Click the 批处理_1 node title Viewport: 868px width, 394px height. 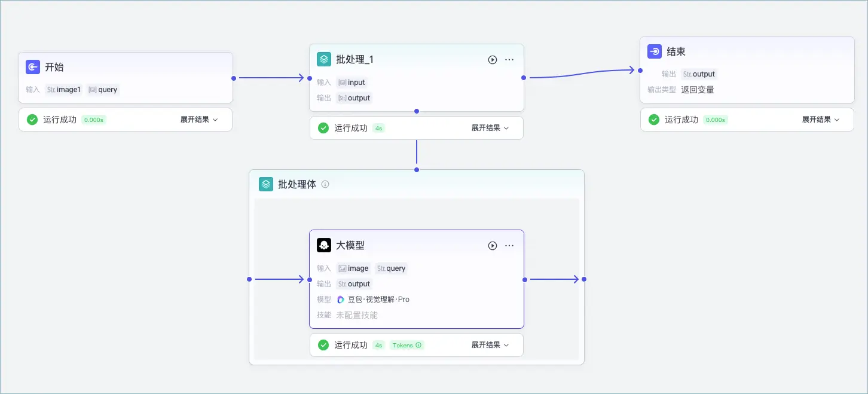pyautogui.click(x=355, y=60)
